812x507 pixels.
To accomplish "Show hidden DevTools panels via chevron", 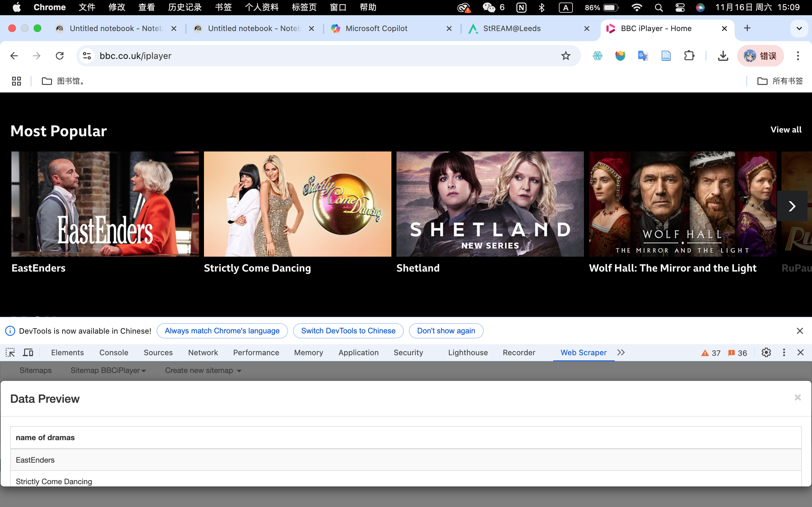I will tap(620, 352).
